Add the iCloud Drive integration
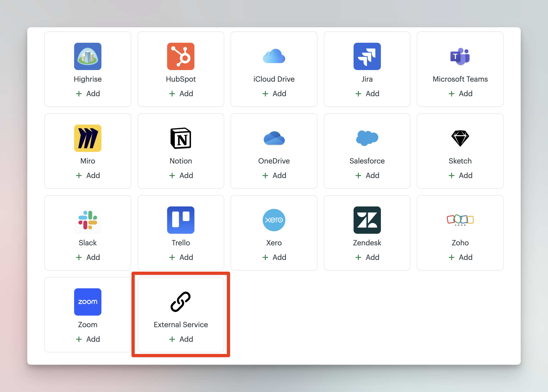Screen dimensions: 548x392 (x=274, y=93)
